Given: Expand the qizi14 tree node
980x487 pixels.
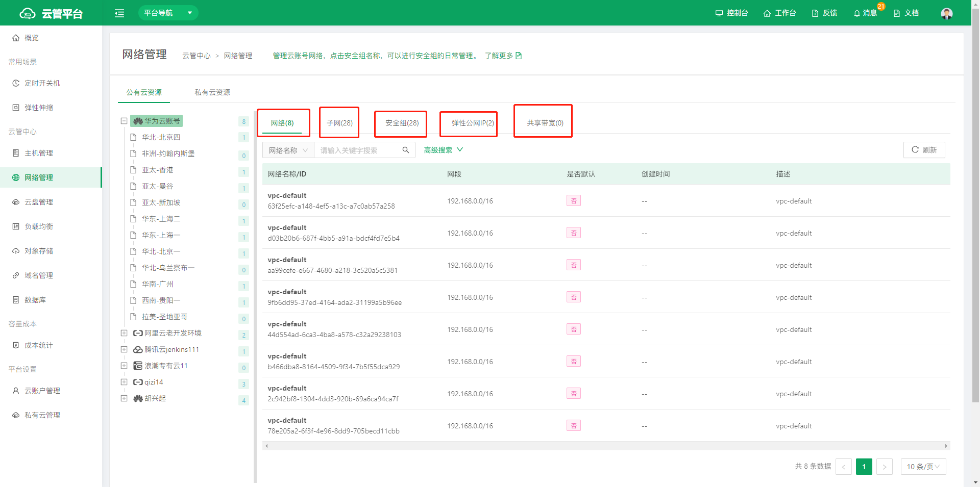Looking at the screenshot, I should (x=124, y=382).
